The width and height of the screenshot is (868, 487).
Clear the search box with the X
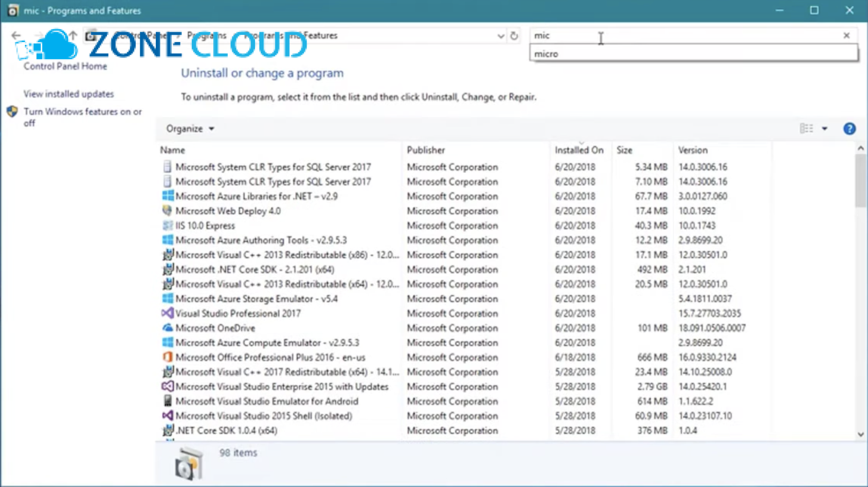click(846, 35)
